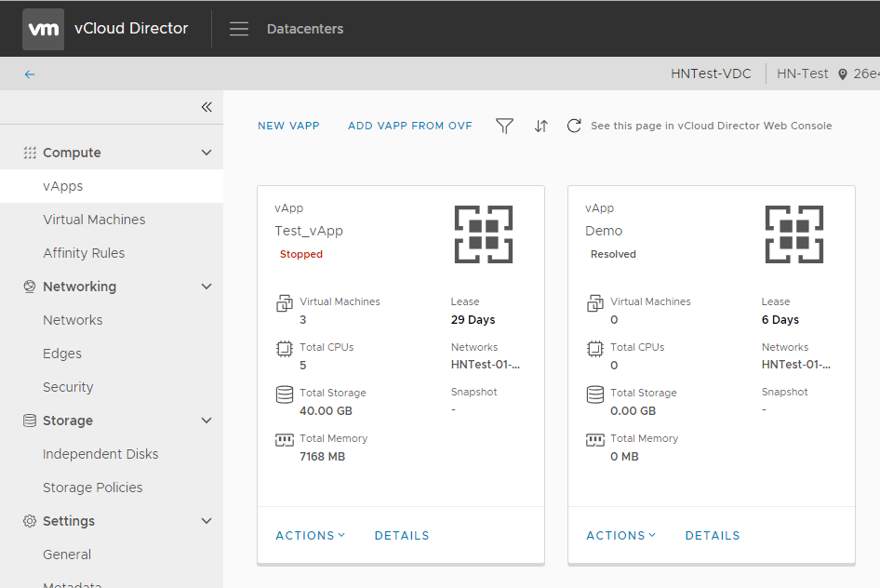Image resolution: width=880 pixels, height=588 pixels.
Task: Open Actions dropdown for Demo vApp
Action: 621,535
